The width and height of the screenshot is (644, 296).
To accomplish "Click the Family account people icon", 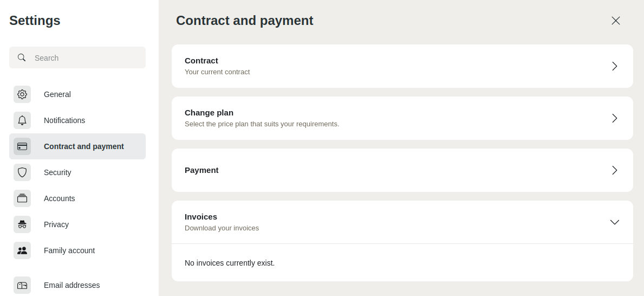I will point(22,250).
